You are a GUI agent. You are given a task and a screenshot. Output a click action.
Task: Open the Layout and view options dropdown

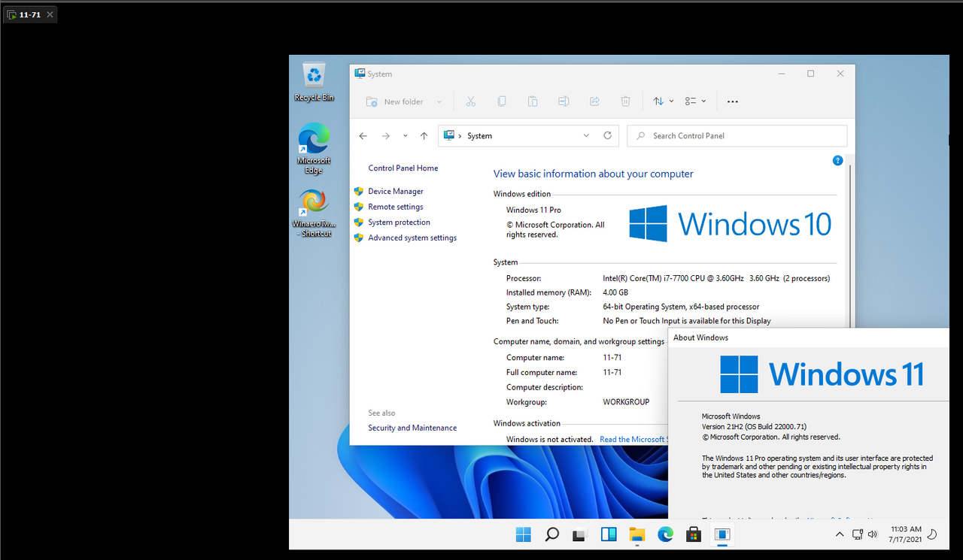(x=696, y=101)
